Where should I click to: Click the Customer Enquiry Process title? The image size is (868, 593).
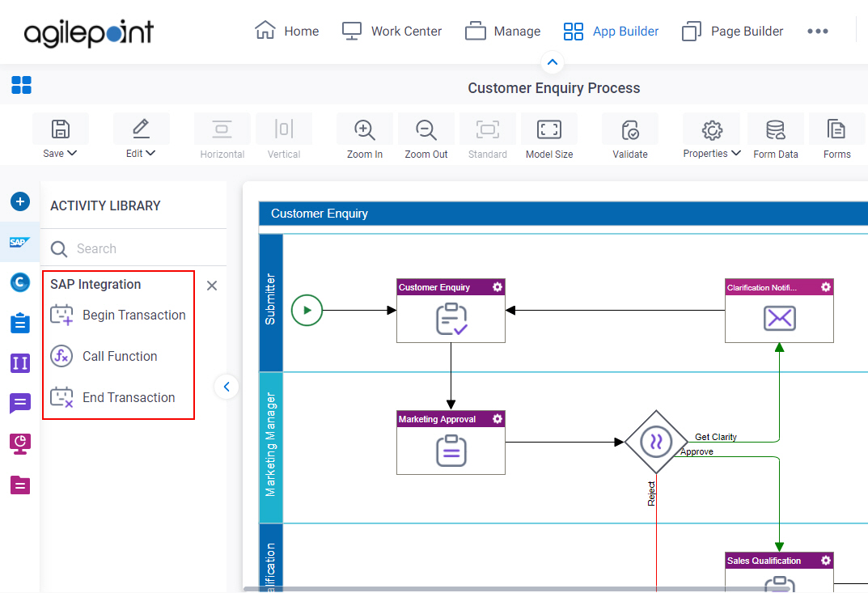(553, 88)
